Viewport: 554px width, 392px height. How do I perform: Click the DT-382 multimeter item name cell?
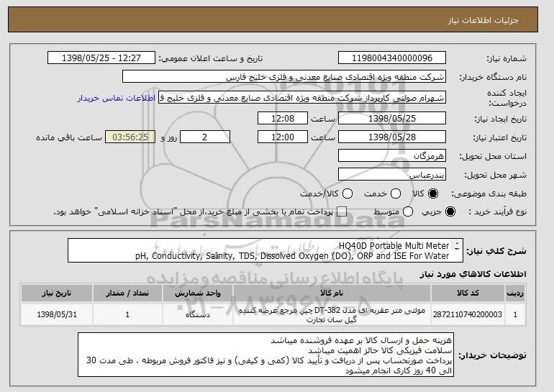(332, 315)
